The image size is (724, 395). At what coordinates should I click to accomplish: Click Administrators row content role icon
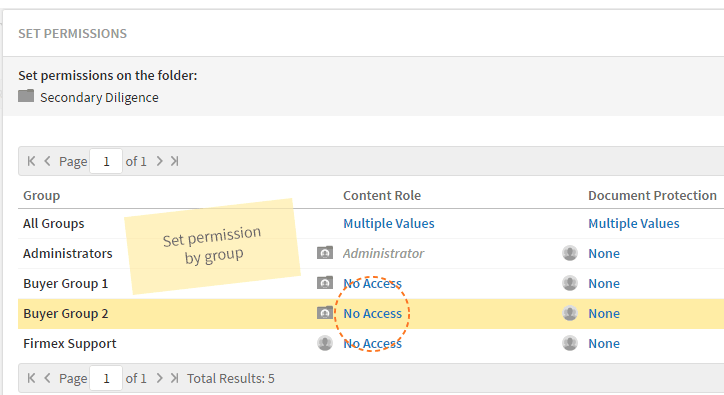point(325,253)
